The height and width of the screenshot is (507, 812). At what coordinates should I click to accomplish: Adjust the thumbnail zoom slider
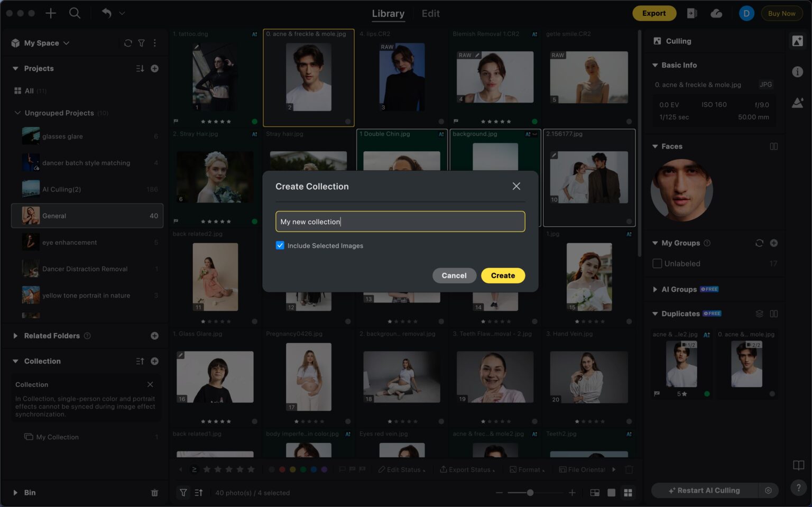(x=530, y=492)
